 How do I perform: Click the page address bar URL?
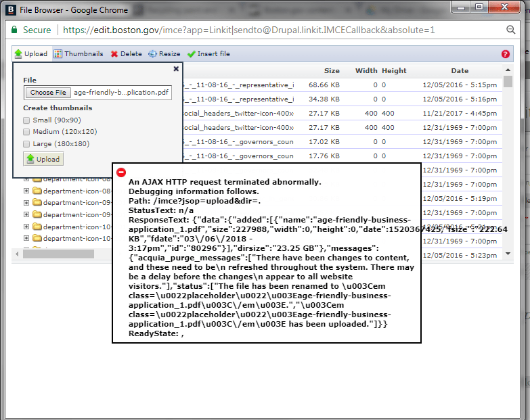tap(249, 30)
